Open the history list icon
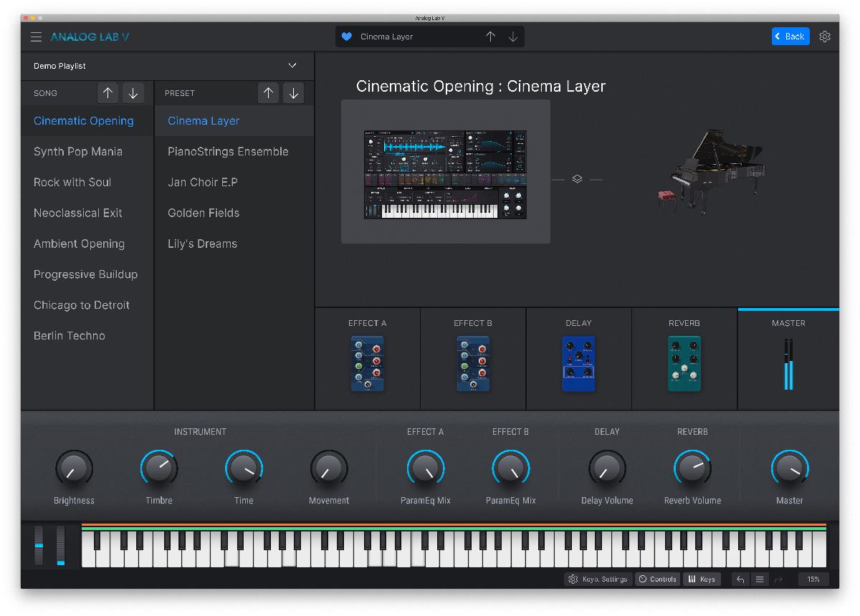 coord(760,579)
